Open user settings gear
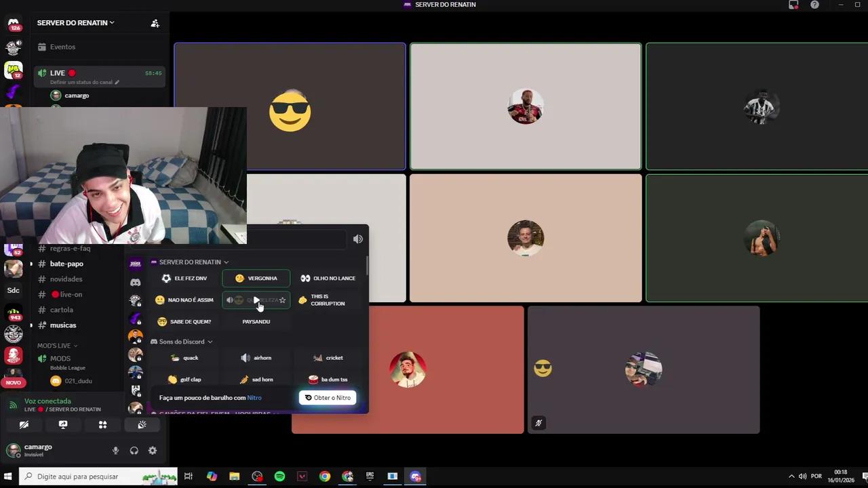Screen dimensions: 868x488 [153, 450]
